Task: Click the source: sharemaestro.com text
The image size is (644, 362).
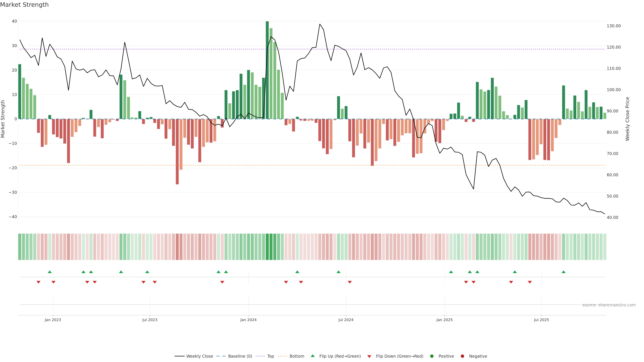Action: [x=609, y=305]
